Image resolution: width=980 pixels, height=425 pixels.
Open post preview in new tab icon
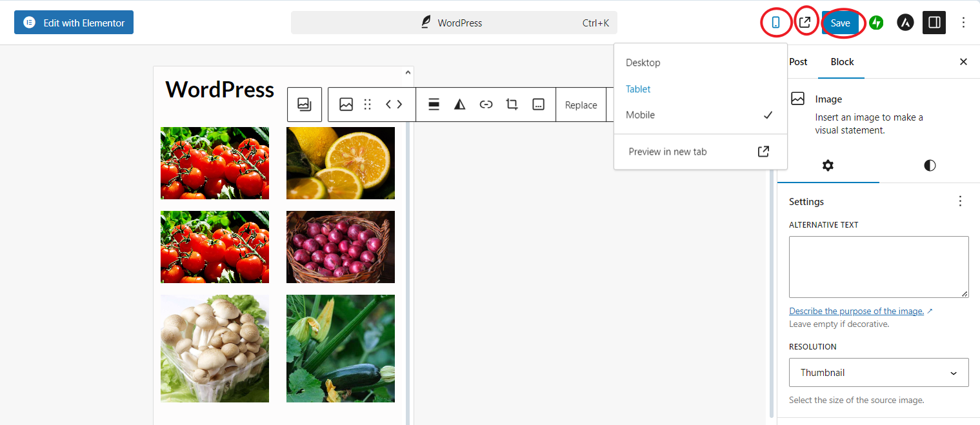coord(805,23)
